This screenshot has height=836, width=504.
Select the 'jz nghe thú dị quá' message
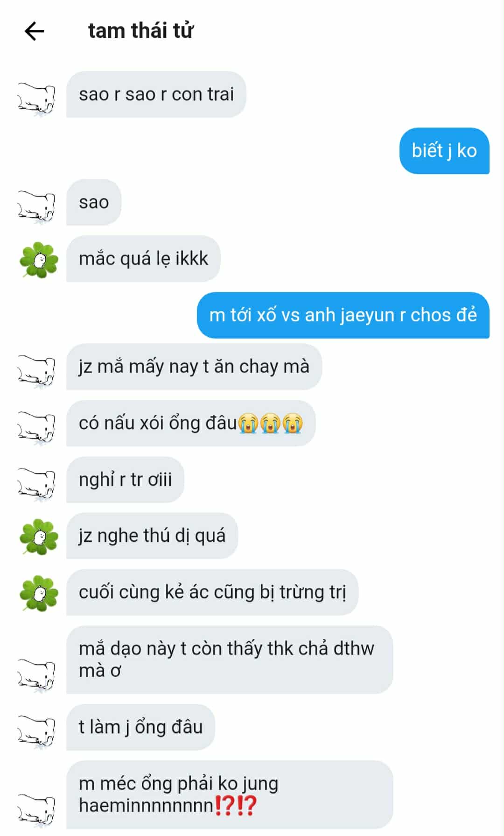152,536
